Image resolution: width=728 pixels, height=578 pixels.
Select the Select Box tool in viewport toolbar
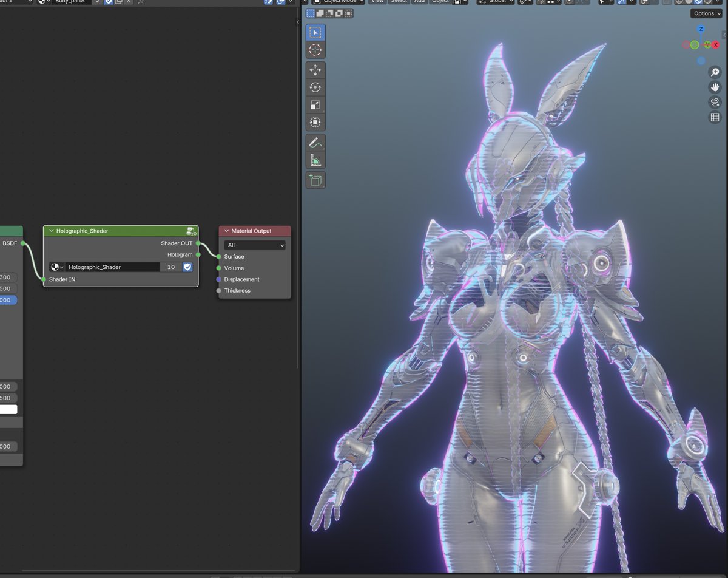point(315,33)
